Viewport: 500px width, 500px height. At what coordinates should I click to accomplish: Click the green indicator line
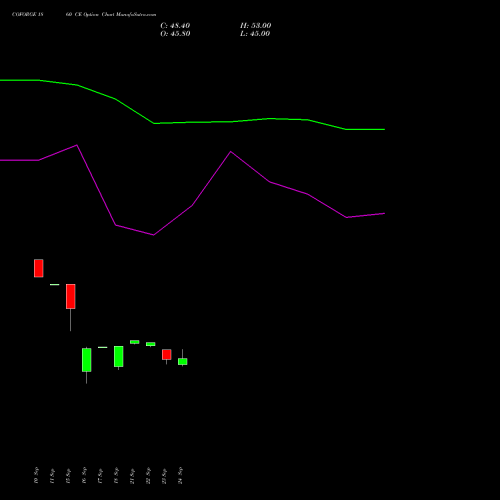click(x=192, y=122)
